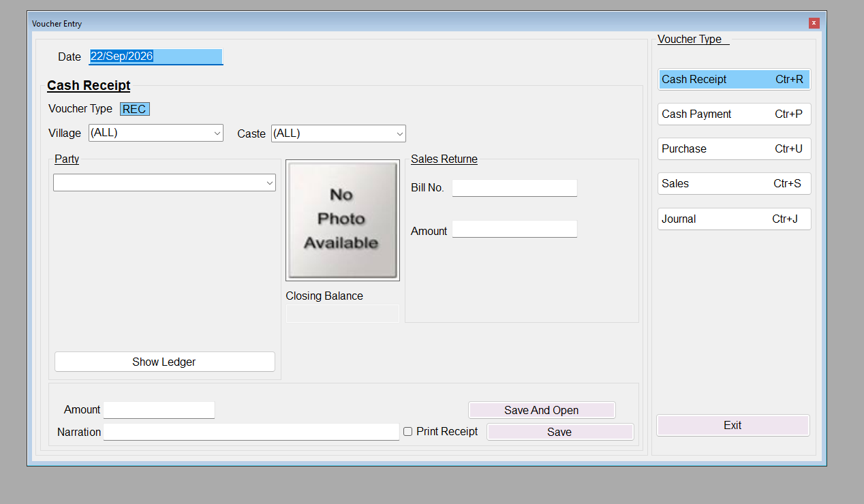This screenshot has width=864, height=504.
Task: Select Cash Receipt voucher type
Action: pos(734,80)
